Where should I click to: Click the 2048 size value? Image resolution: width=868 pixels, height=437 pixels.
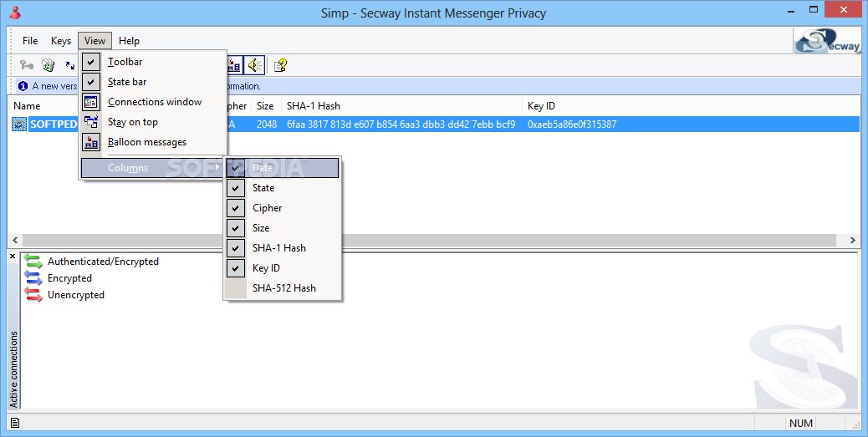coord(267,124)
